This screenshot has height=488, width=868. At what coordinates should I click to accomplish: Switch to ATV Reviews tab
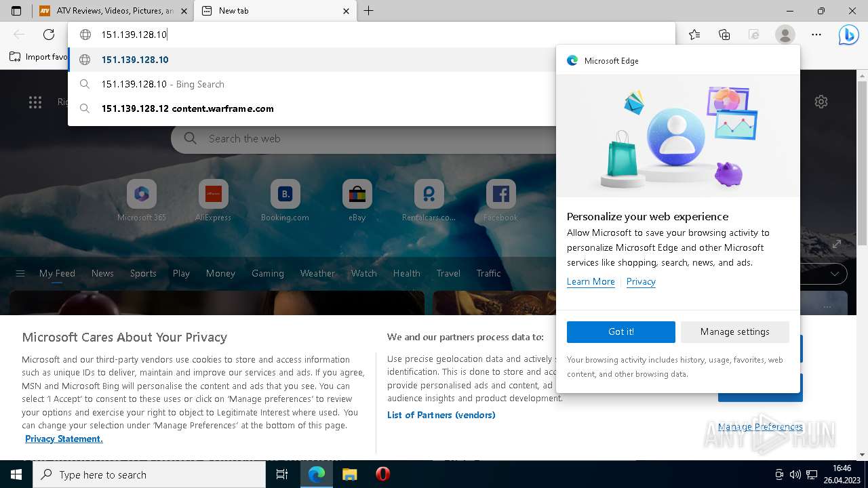113,11
